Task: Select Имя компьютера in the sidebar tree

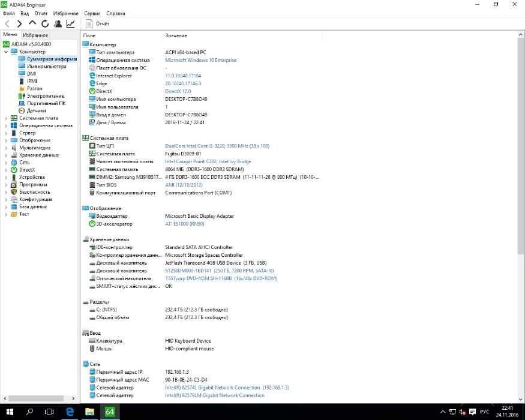Action: pyautogui.click(x=43, y=67)
